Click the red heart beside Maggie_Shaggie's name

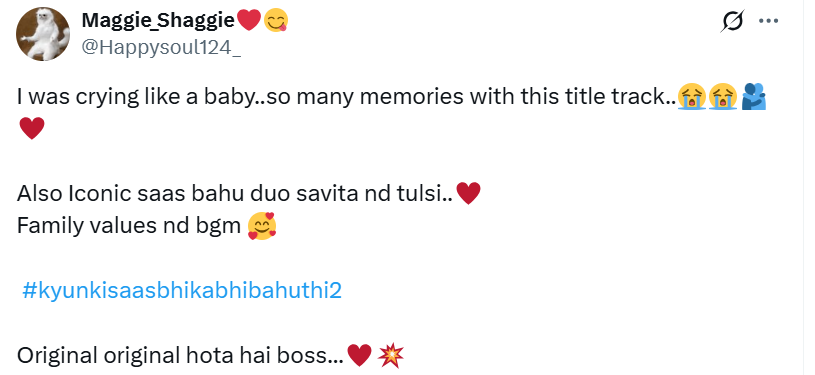(x=248, y=20)
